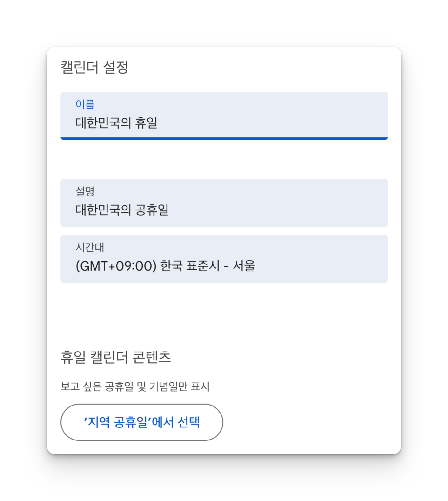
Task: Click the 캘린더 설정 heading
Action: 94,67
